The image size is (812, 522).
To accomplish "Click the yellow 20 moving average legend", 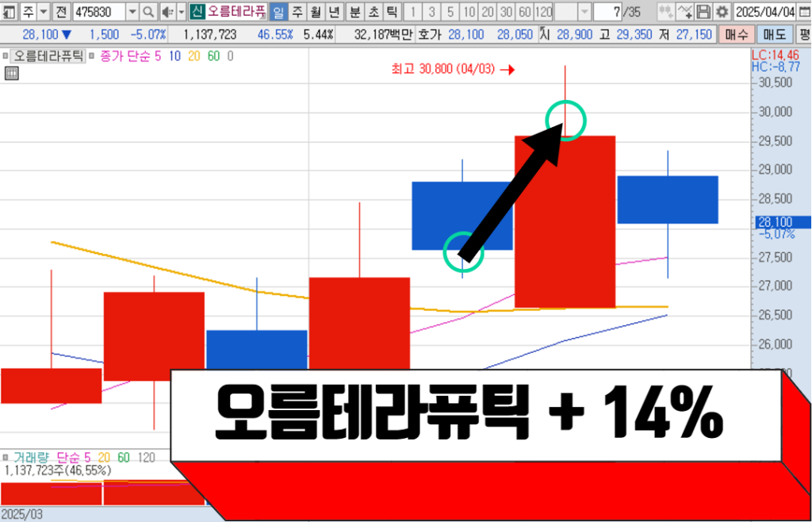I will (x=194, y=56).
